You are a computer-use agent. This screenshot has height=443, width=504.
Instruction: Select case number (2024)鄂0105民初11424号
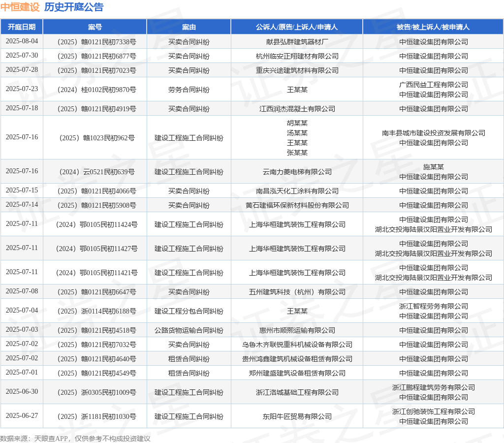[x=97, y=225]
